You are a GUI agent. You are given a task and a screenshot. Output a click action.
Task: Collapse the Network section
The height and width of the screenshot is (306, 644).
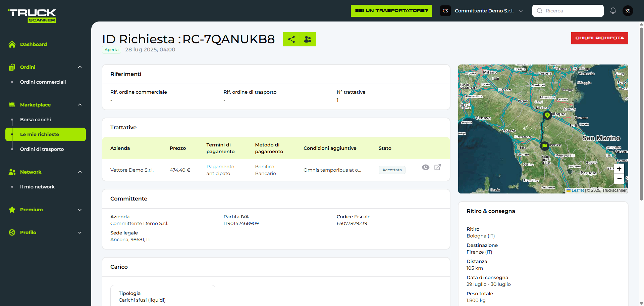click(x=80, y=172)
